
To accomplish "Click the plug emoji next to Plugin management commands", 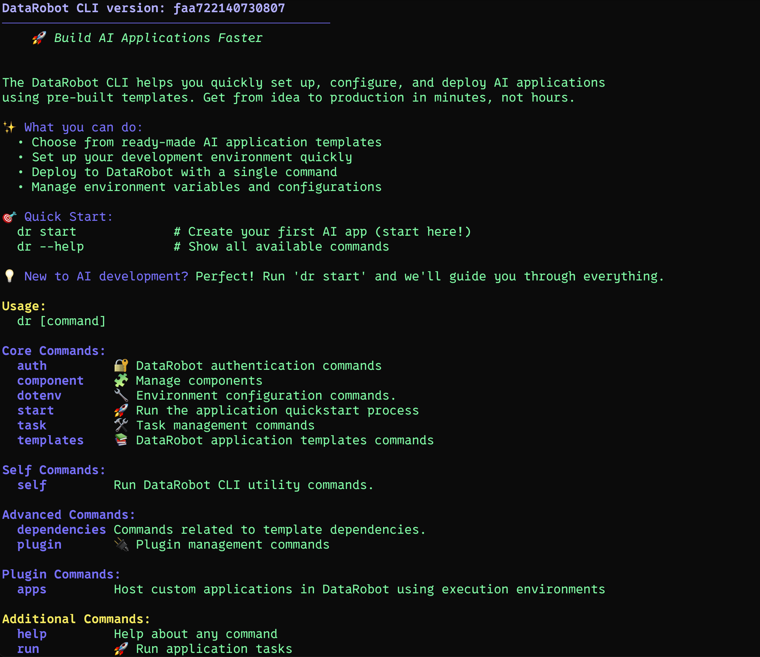I will click(x=121, y=545).
